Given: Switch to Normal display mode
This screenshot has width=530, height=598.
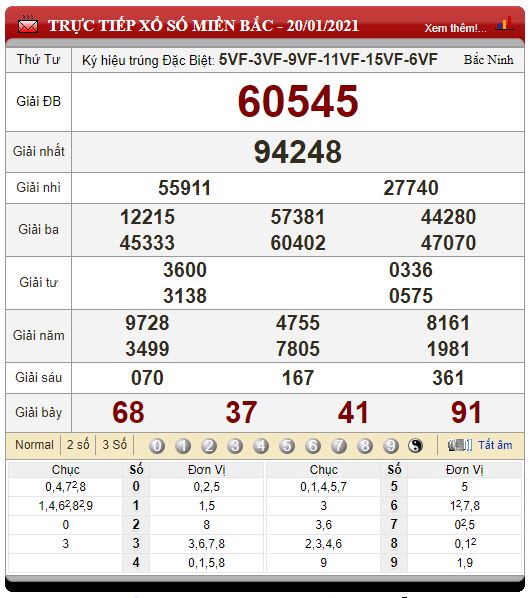Looking at the screenshot, I should pyautogui.click(x=34, y=445).
